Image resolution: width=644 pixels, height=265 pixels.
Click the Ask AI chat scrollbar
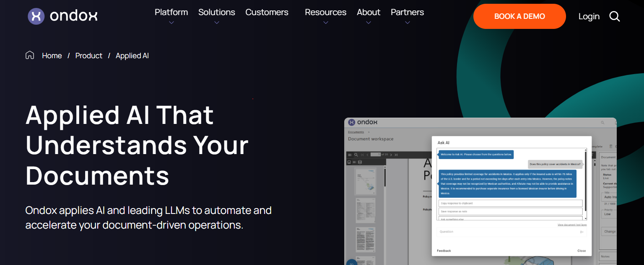pos(585,180)
